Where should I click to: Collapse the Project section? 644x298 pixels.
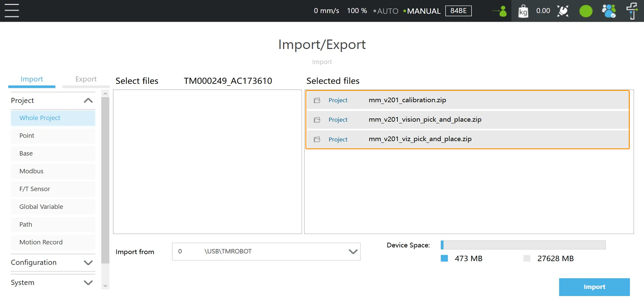[x=88, y=100]
